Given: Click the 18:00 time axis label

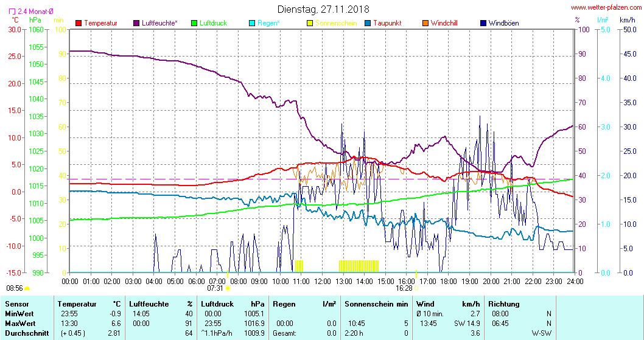Looking at the screenshot, I should pos(449,282).
